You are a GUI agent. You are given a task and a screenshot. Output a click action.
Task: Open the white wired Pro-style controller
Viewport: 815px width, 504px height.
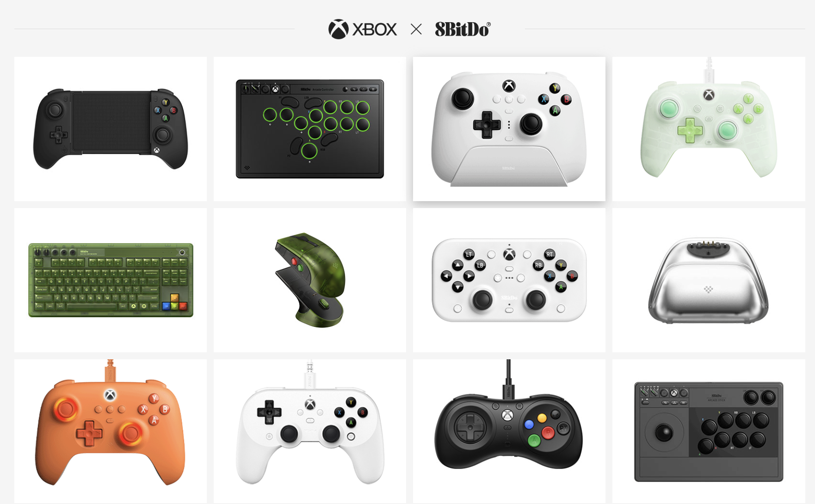coord(310,431)
